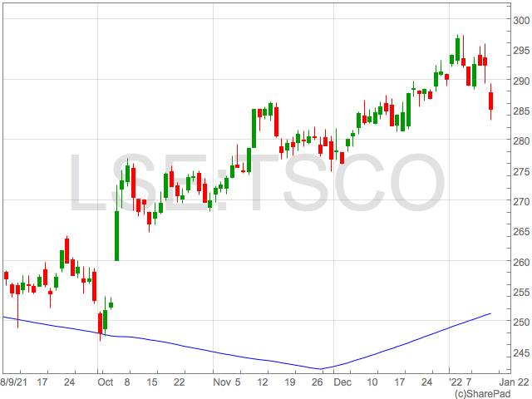
Task: Select the Nov 5 date label
Action: coord(226,382)
